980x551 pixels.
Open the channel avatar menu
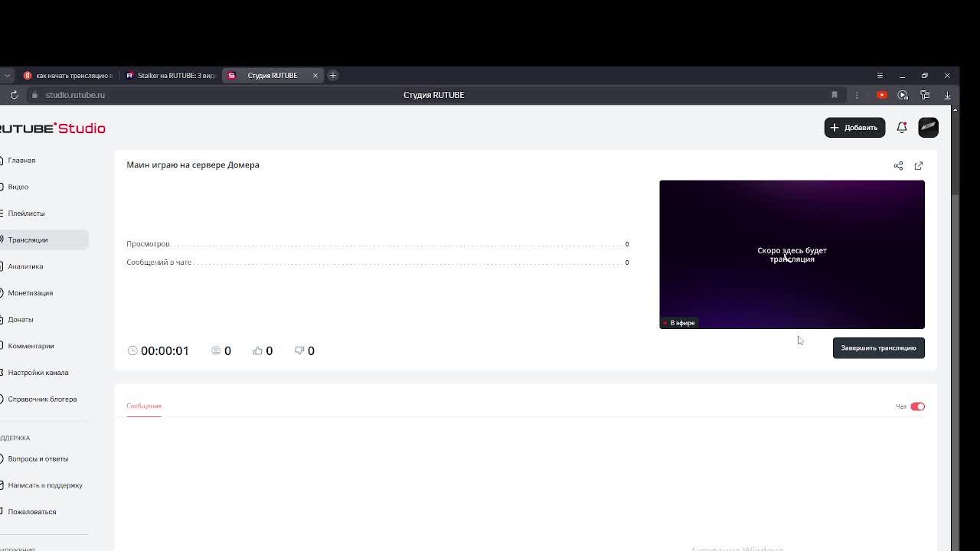(x=928, y=127)
